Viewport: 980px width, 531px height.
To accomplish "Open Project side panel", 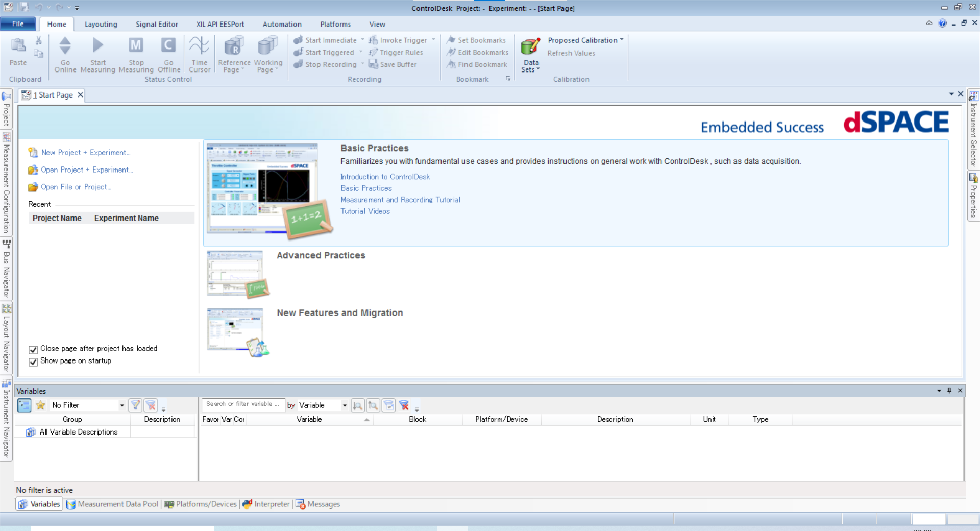I will coord(6,109).
